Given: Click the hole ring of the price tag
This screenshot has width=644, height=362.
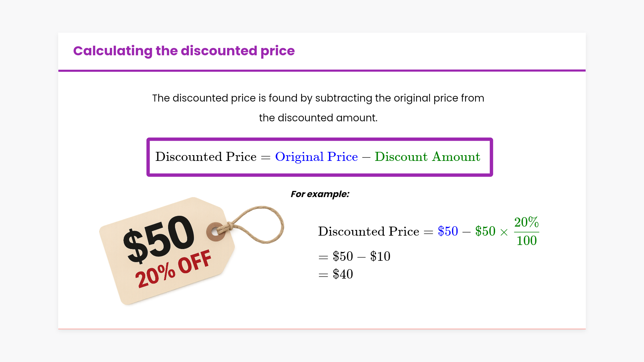Looking at the screenshot, I should pyautogui.click(x=215, y=231).
